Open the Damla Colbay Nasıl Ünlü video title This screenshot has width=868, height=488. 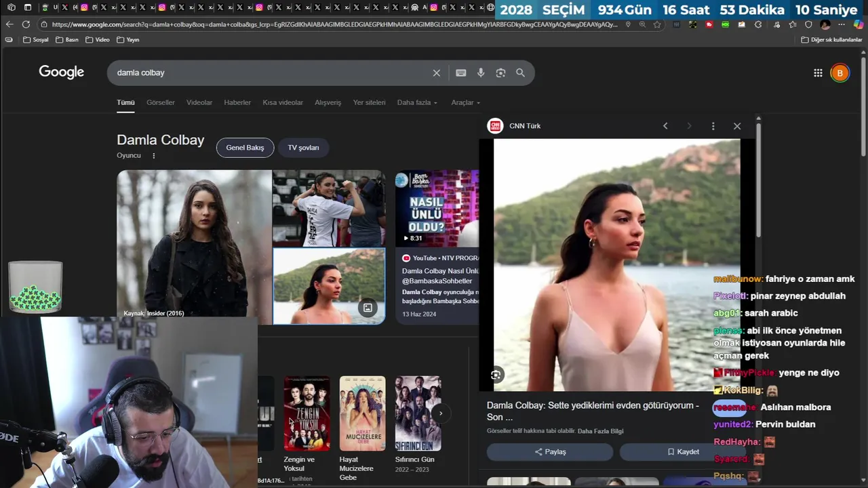coord(440,276)
